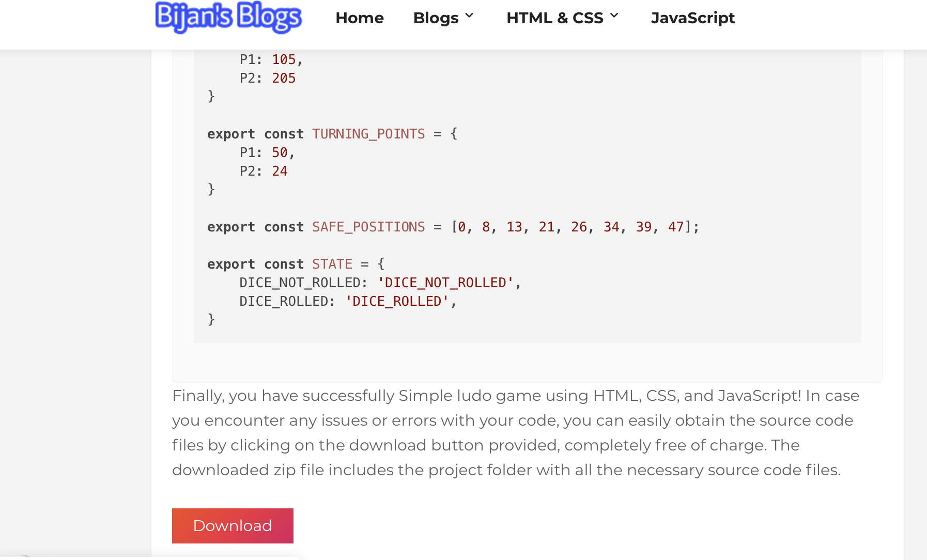Click the value 24 under TURNING_POINTS

point(280,172)
